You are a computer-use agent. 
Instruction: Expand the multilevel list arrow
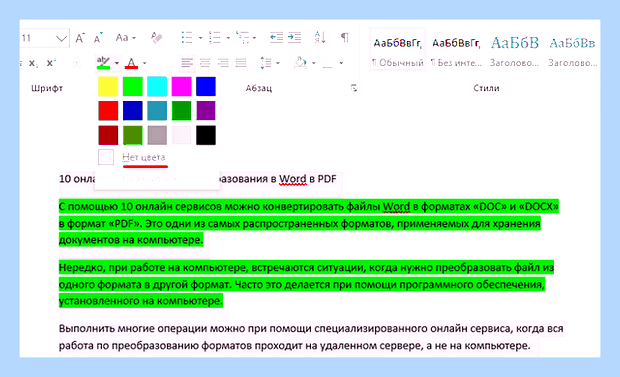coord(254,38)
